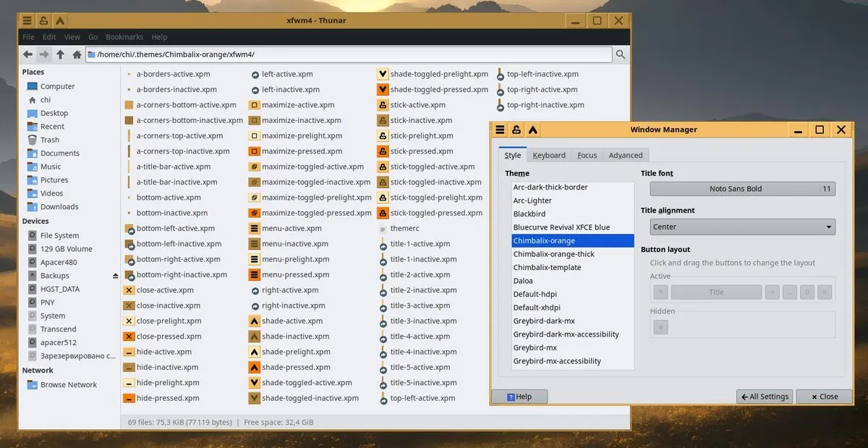Choose Bluecurve Revival XFCE blue theme
Screen dimensions: 868x448
coord(572,227)
